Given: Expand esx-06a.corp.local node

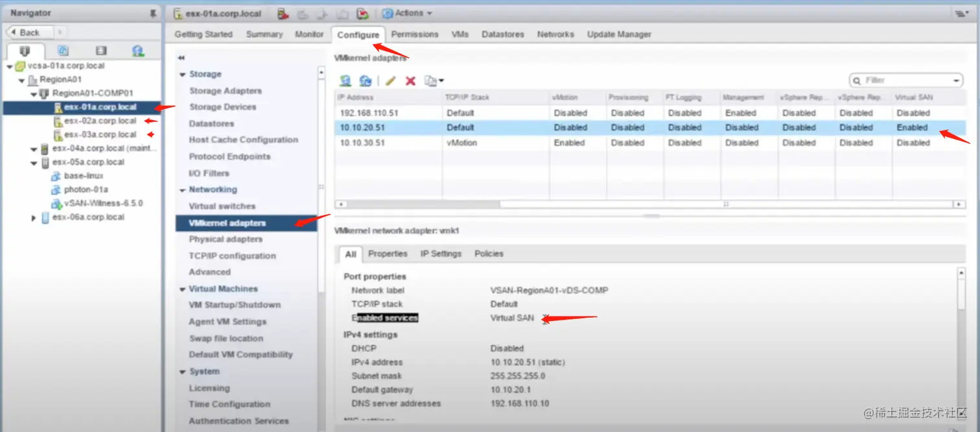Looking at the screenshot, I should [x=34, y=218].
